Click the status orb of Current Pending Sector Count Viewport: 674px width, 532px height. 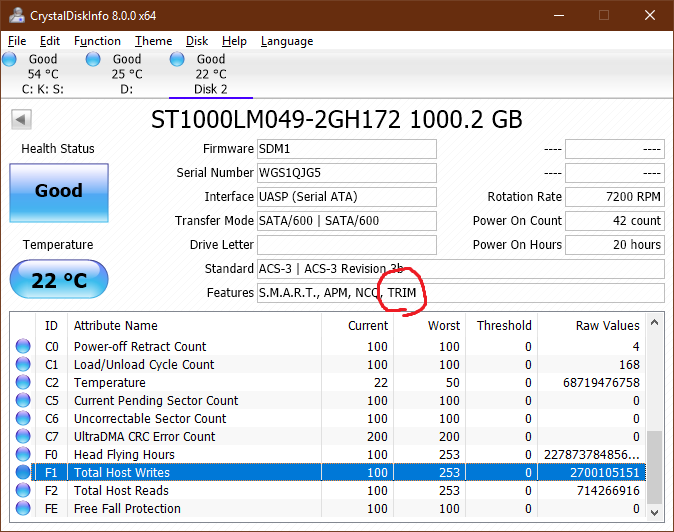coord(23,400)
